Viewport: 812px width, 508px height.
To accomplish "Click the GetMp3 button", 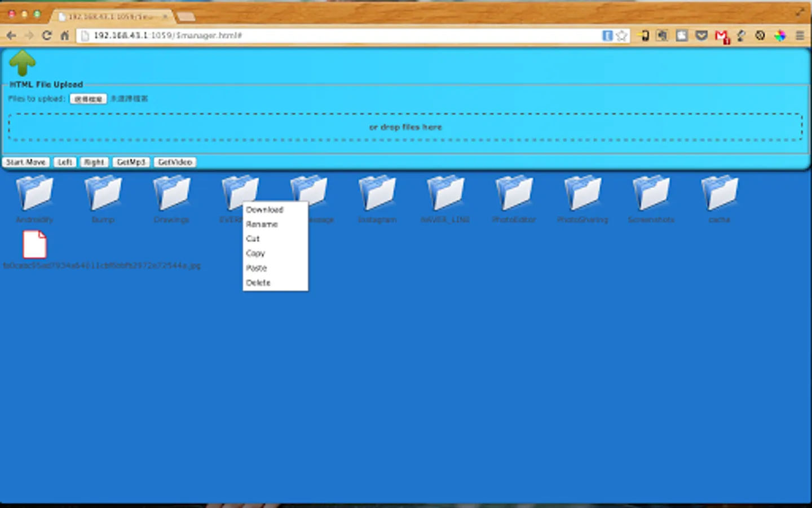I will tap(131, 162).
